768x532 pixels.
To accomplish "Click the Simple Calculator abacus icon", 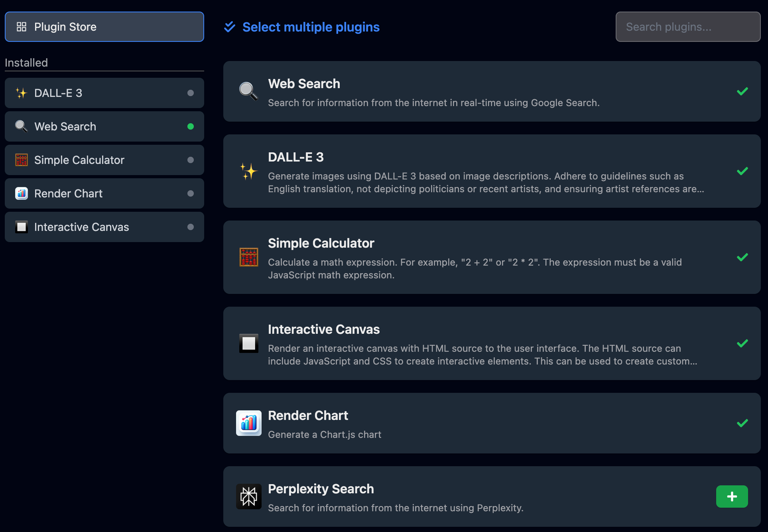I will (21, 160).
